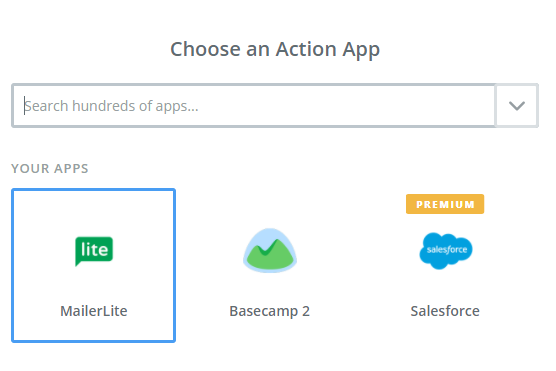The image size is (556, 371).
Task: Click salesforce text inside the cloud
Action: tap(447, 250)
